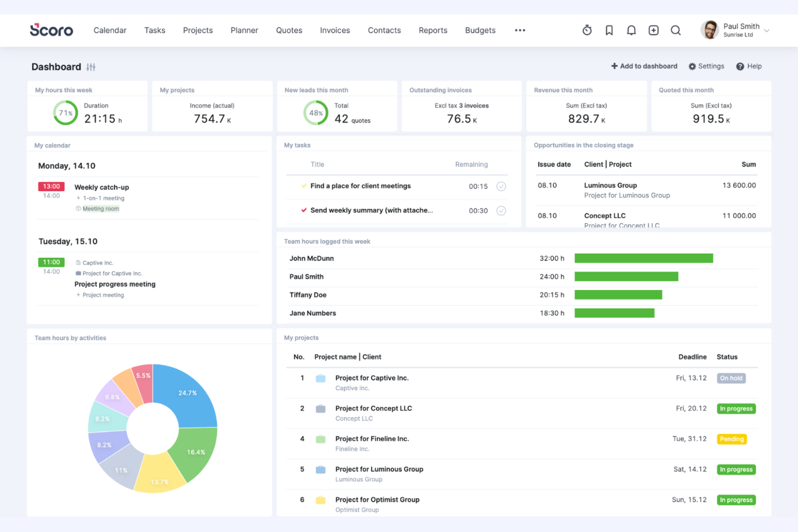
Task: Open the Quotes menu
Action: 289,30
